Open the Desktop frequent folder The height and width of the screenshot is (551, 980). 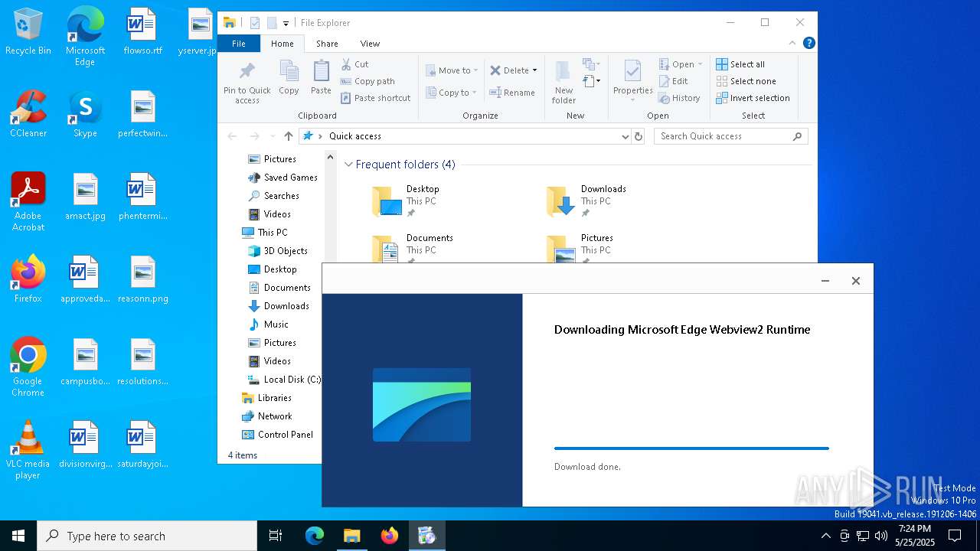point(406,201)
